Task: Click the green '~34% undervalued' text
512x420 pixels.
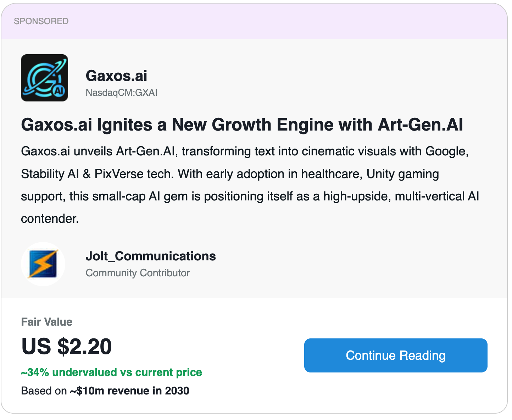Action: (x=111, y=372)
